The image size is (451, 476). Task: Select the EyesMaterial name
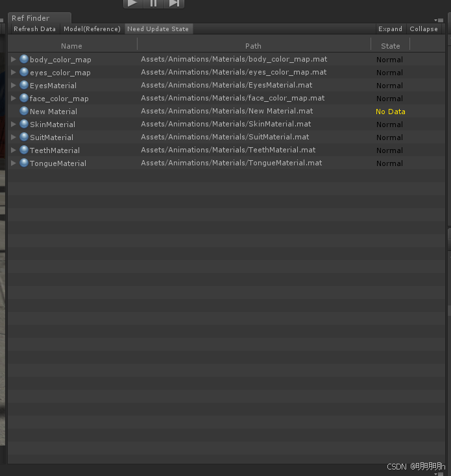(53, 86)
